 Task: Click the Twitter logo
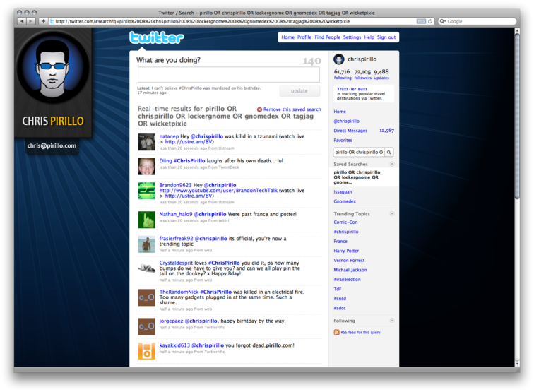157,37
